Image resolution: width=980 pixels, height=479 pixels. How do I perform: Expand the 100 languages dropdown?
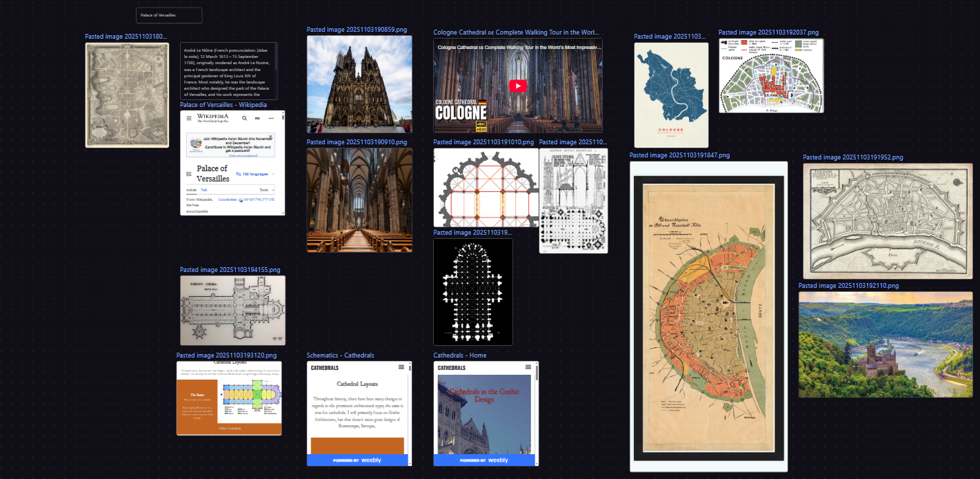tap(254, 174)
